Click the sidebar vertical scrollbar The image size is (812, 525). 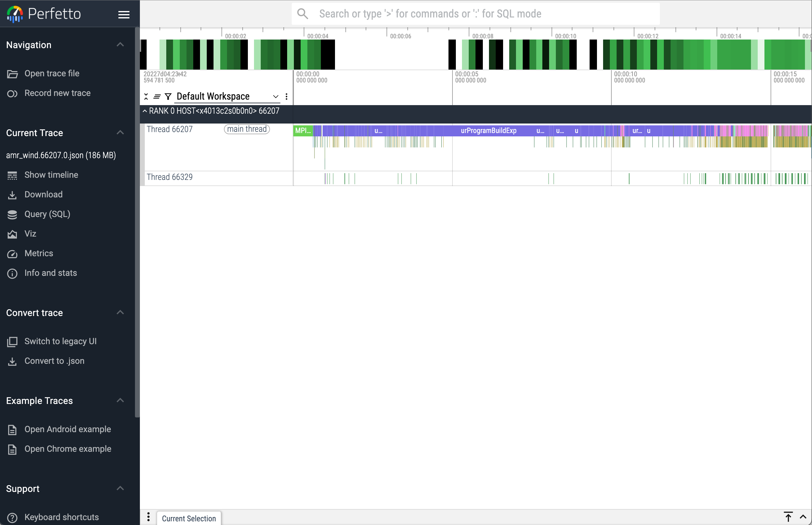(137, 222)
